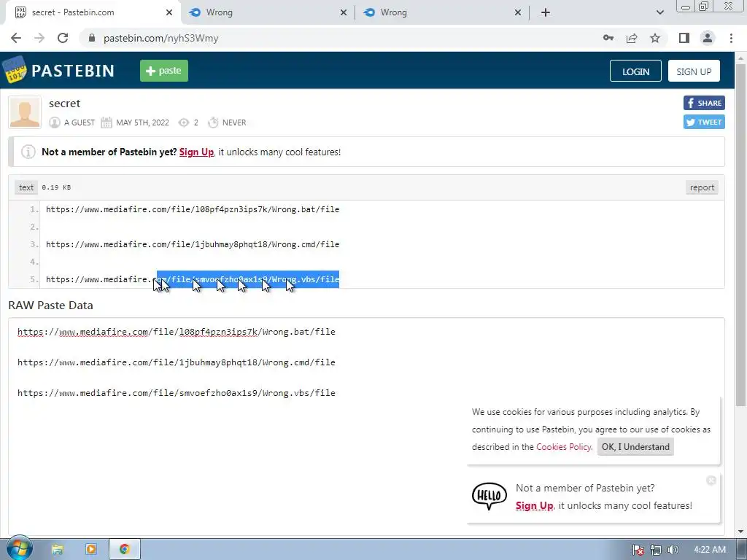Screen dimensions: 747x560
Task: Open the Windows Start menu
Action: 20,549
